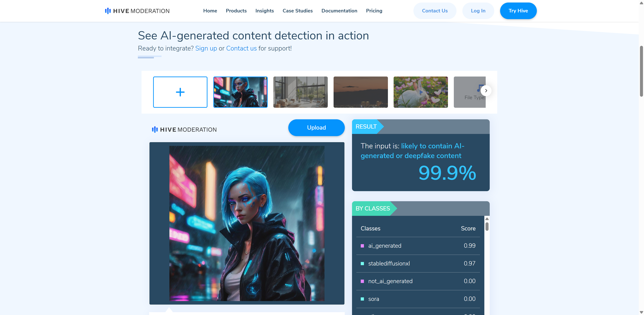Go to the Insights page

(264, 11)
